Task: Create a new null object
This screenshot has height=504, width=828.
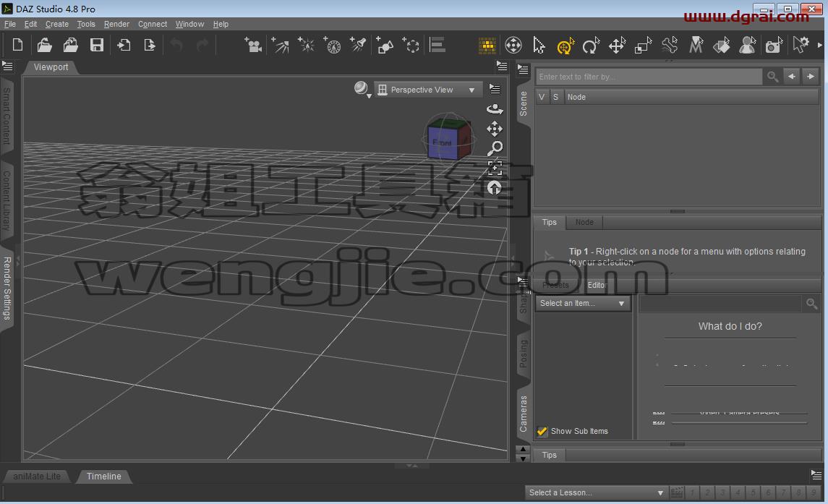Action: point(411,46)
